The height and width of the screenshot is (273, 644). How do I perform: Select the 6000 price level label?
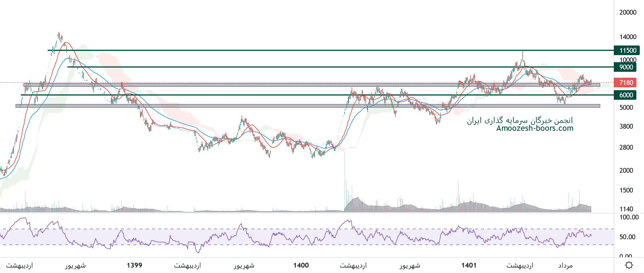[626, 95]
